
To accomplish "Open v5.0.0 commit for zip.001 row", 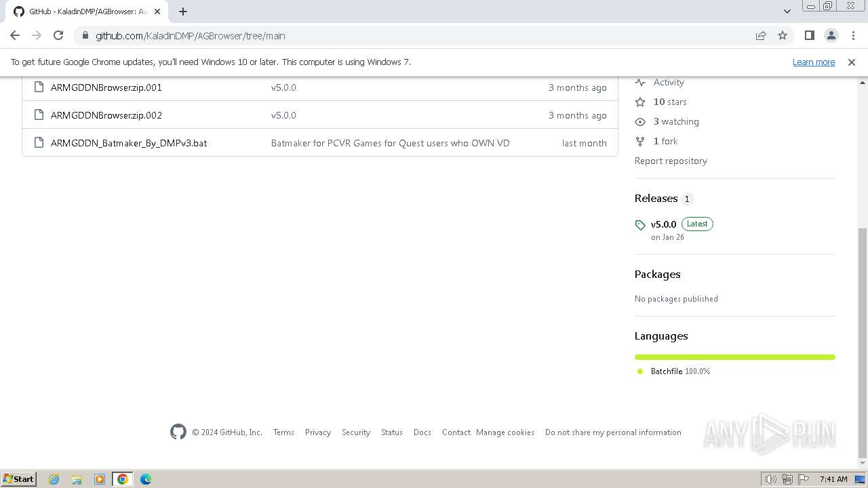I will 283,87.
